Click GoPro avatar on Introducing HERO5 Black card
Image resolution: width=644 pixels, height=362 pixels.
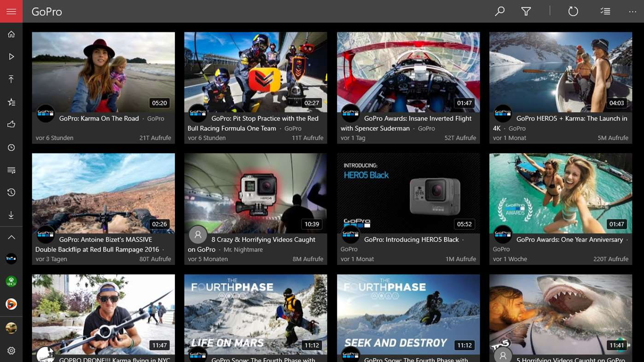click(x=350, y=235)
